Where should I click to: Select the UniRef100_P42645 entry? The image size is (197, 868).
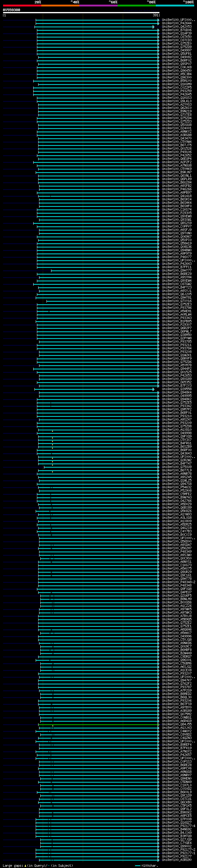click(x=177, y=94)
